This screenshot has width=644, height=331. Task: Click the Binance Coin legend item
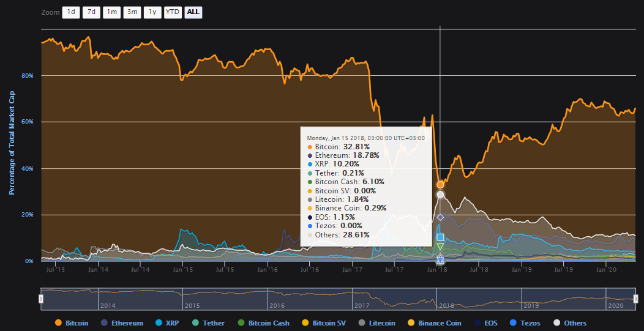433,323
